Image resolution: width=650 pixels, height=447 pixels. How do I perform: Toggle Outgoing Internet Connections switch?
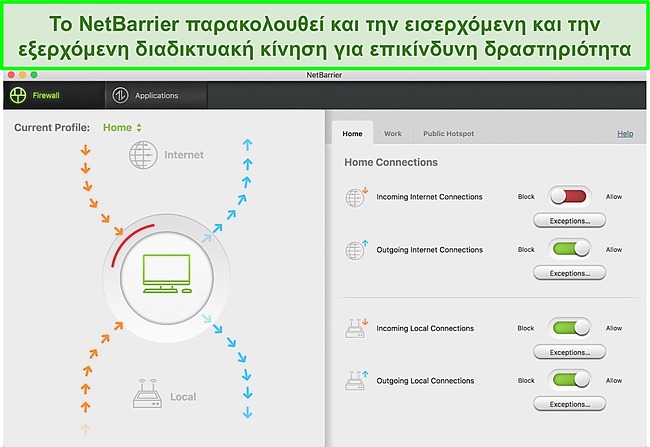point(570,249)
